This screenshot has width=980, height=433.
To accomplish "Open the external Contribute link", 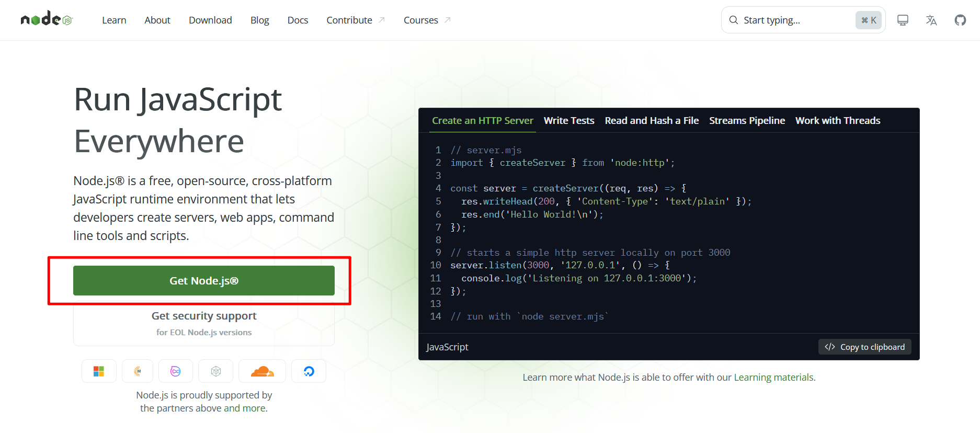I will [x=356, y=20].
